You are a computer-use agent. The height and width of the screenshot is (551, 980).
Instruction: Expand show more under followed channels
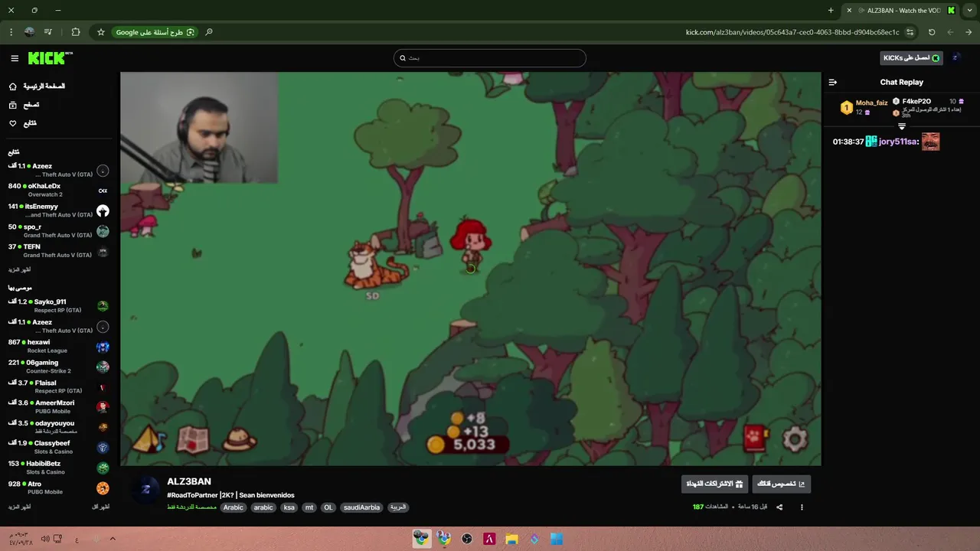tap(19, 269)
